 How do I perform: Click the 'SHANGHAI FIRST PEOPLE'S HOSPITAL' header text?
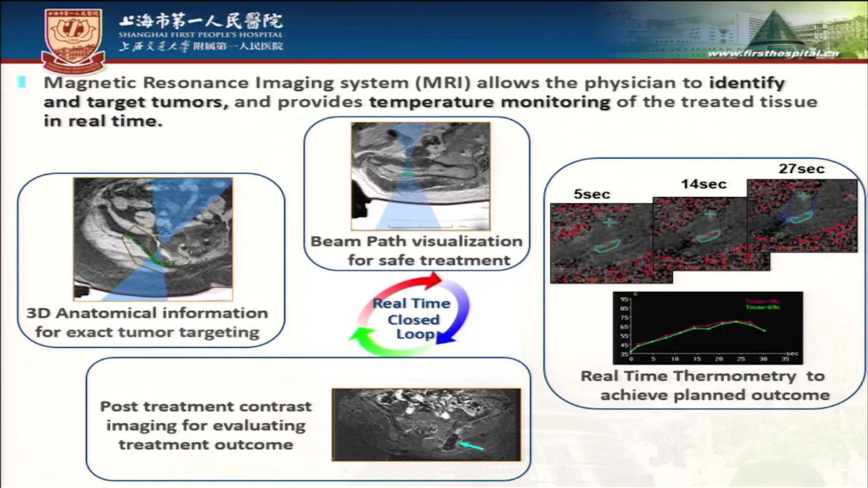200,34
